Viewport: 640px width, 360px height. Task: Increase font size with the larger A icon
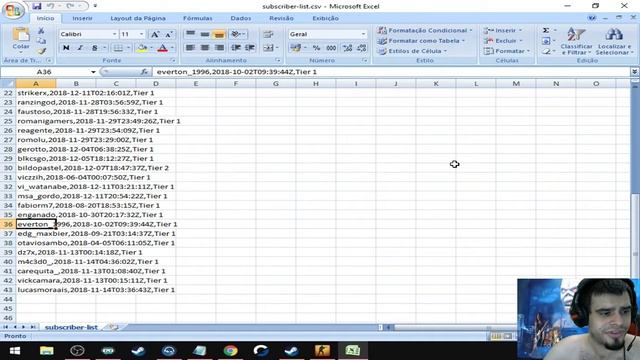click(x=155, y=34)
